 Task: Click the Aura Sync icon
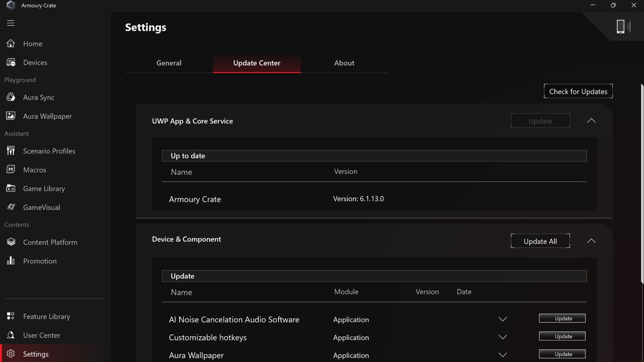(x=11, y=97)
